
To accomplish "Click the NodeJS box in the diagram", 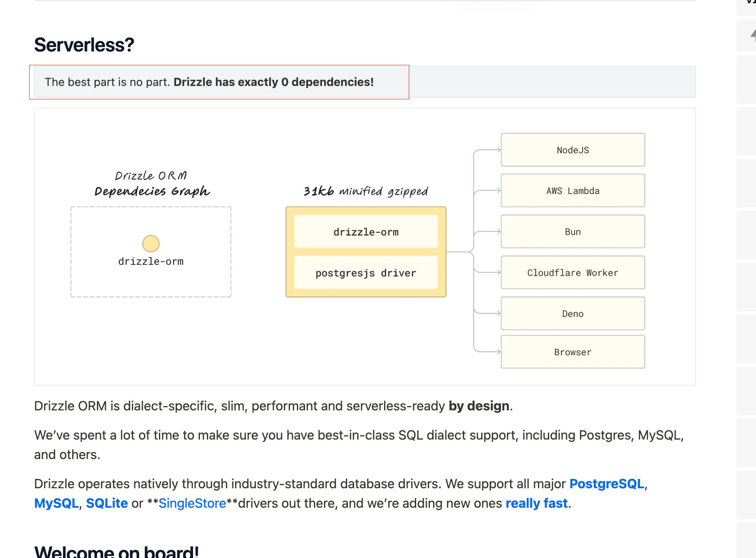I will [573, 150].
